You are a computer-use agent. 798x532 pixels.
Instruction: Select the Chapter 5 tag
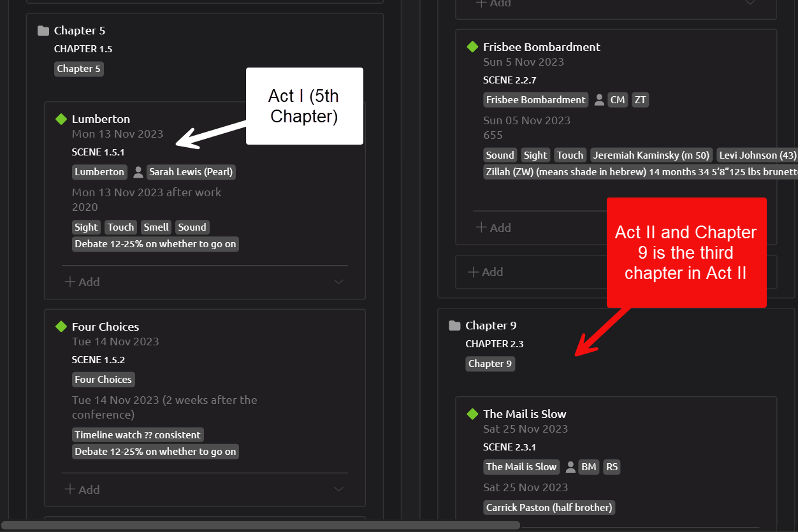tap(79, 69)
